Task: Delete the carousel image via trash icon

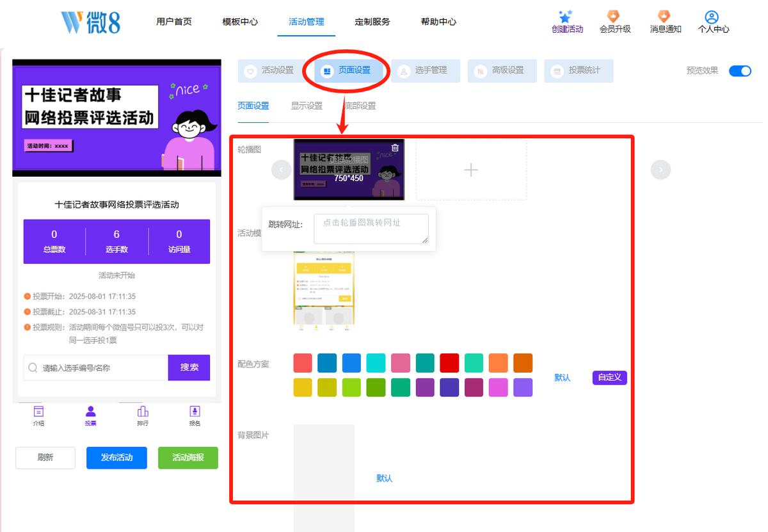Action: 395,148
